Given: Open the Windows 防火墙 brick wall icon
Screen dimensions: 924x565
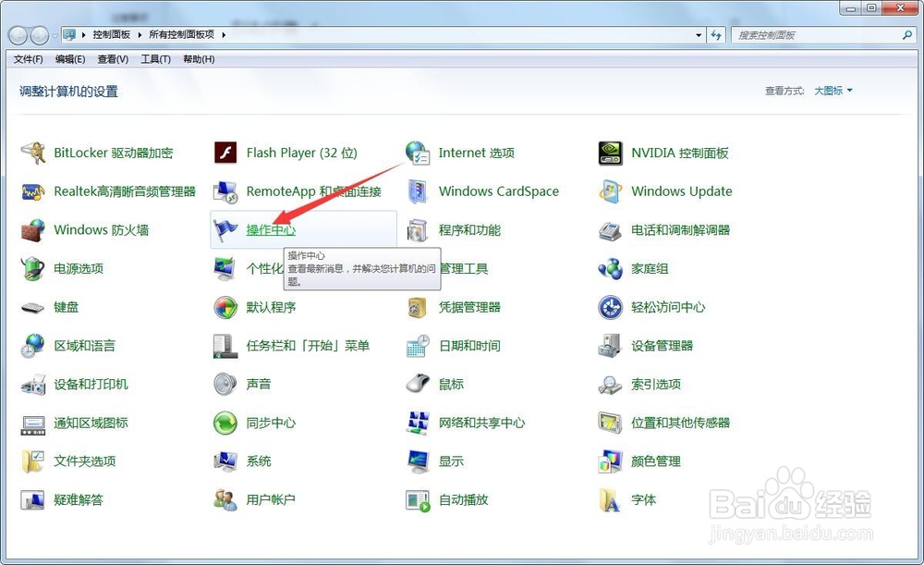Looking at the screenshot, I should point(33,230).
